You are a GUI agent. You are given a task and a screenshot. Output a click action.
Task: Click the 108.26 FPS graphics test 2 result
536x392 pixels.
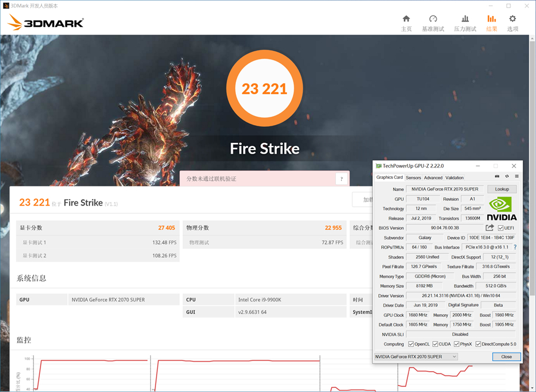point(164,256)
